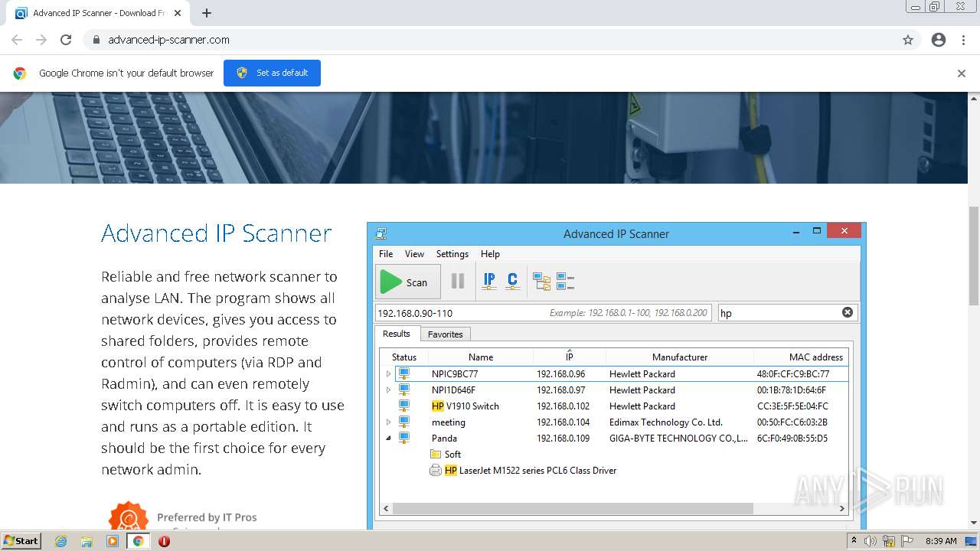Image resolution: width=980 pixels, height=551 pixels.
Task: Select HP LaserJet M1522 series PCL6 Class Driver
Action: 531,471
